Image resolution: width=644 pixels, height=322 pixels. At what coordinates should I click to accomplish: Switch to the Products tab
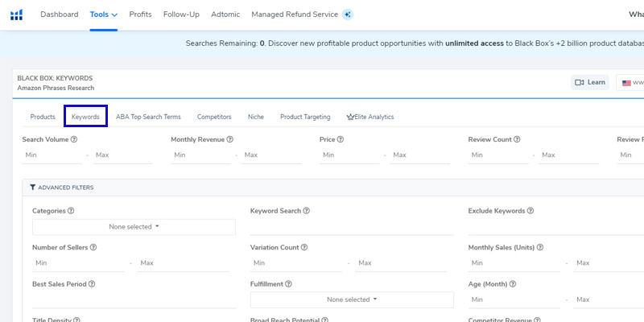pyautogui.click(x=43, y=117)
